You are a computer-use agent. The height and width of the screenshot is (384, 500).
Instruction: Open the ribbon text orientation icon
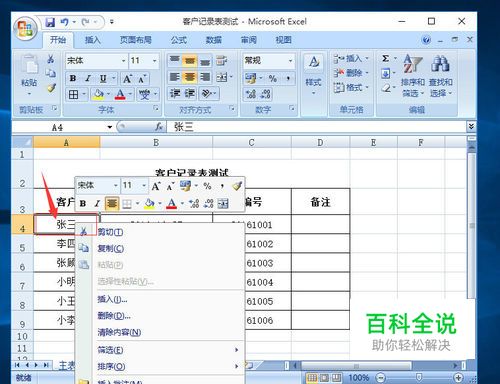point(207,94)
